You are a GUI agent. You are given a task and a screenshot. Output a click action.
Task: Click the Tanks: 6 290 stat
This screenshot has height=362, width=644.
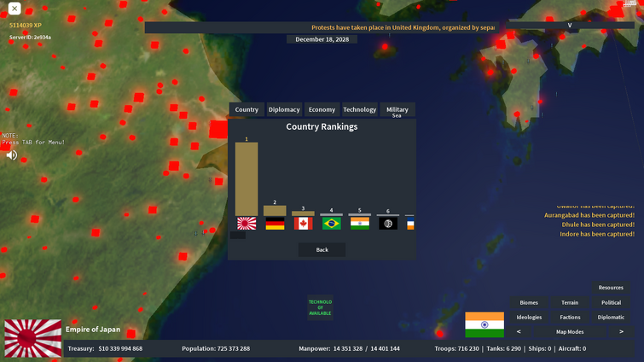[x=503, y=348]
